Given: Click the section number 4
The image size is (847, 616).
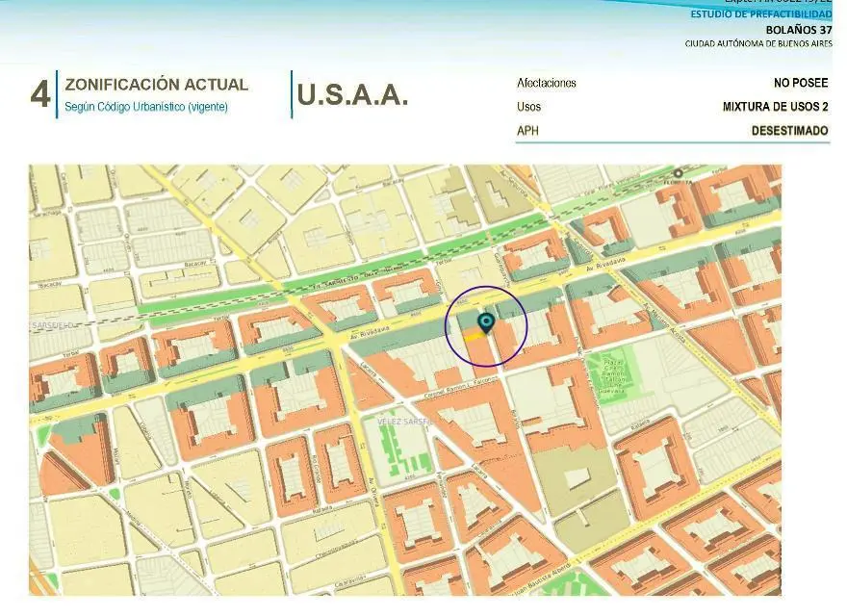Looking at the screenshot, I should coord(40,94).
